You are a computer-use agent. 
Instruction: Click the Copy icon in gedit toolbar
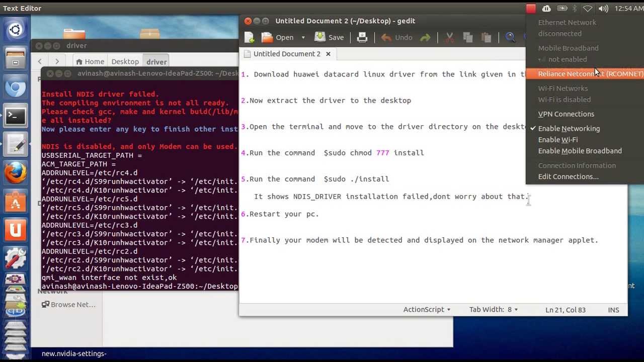[x=468, y=37]
